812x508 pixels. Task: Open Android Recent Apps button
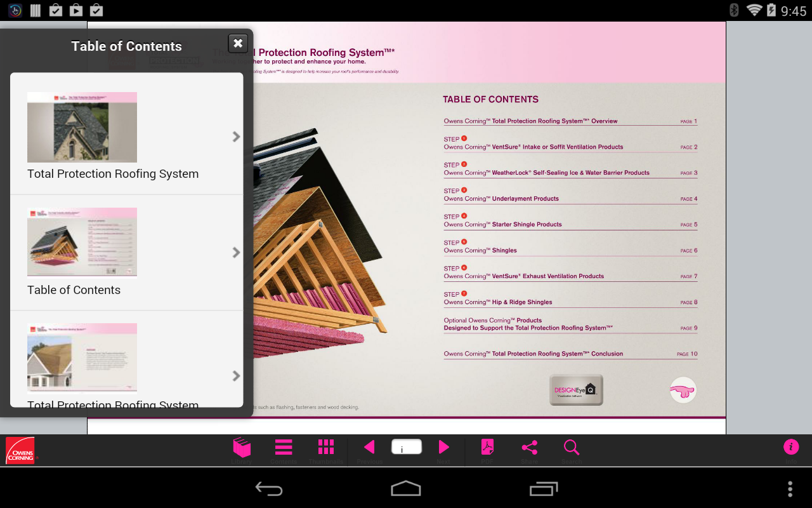544,488
